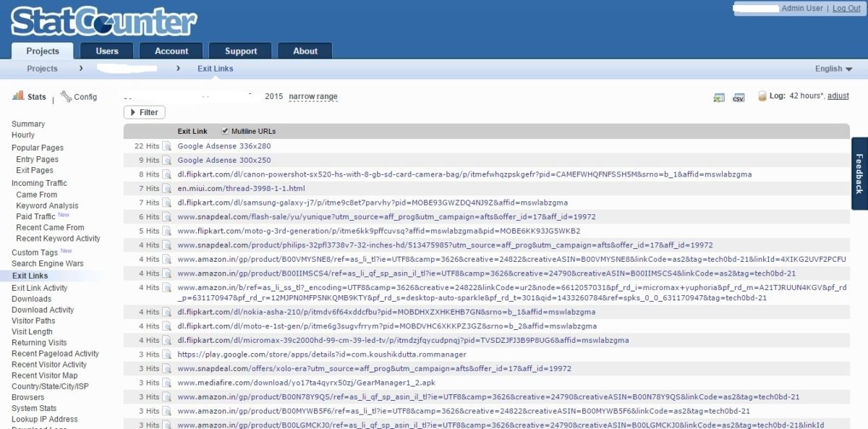Open the Feedback side tab

click(859, 174)
